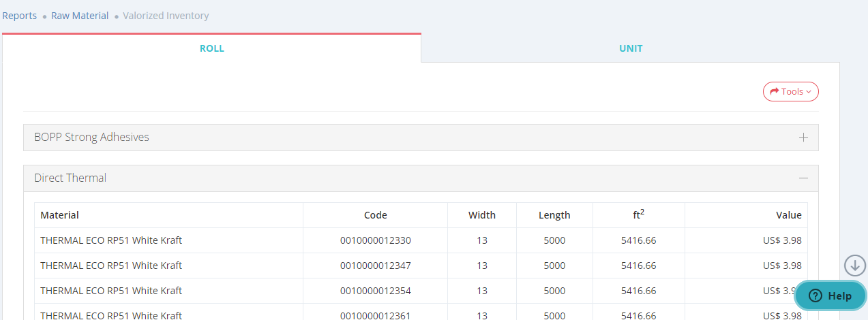Expand the BOPP Strong Adhesives section title
Viewport: 868px width, 320px height.
point(91,138)
